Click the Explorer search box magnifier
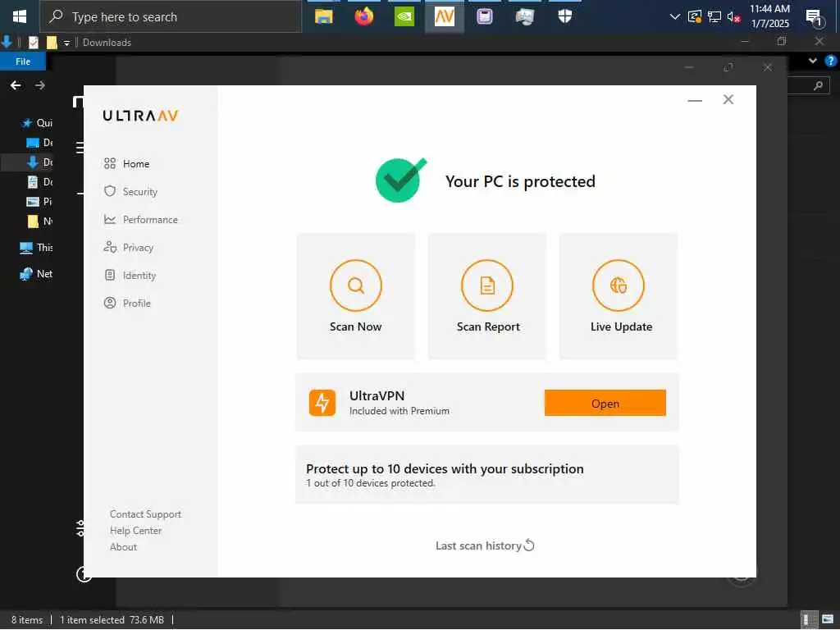Viewport: 840px width, 630px height. coord(818,85)
